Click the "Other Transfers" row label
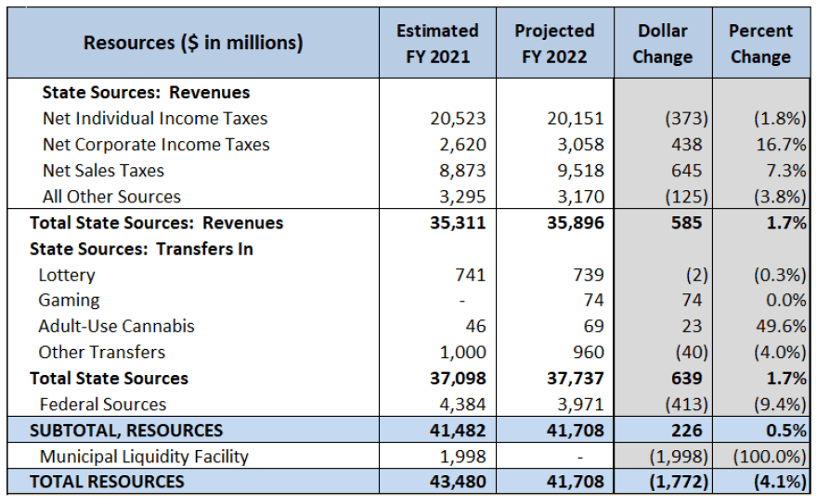 pyautogui.click(x=102, y=353)
